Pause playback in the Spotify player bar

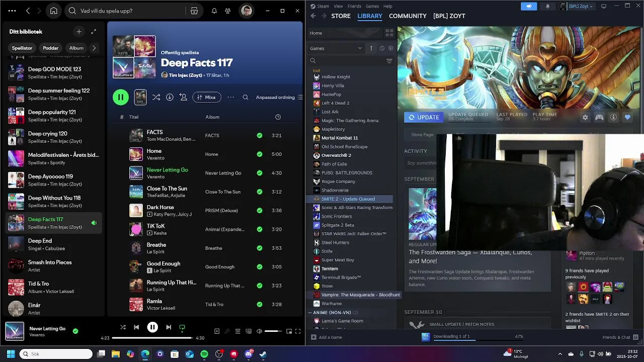(152, 327)
